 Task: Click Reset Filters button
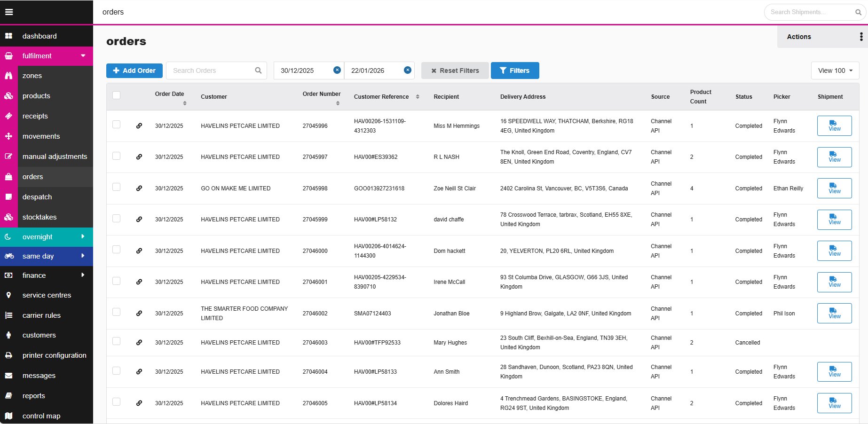[x=455, y=71]
